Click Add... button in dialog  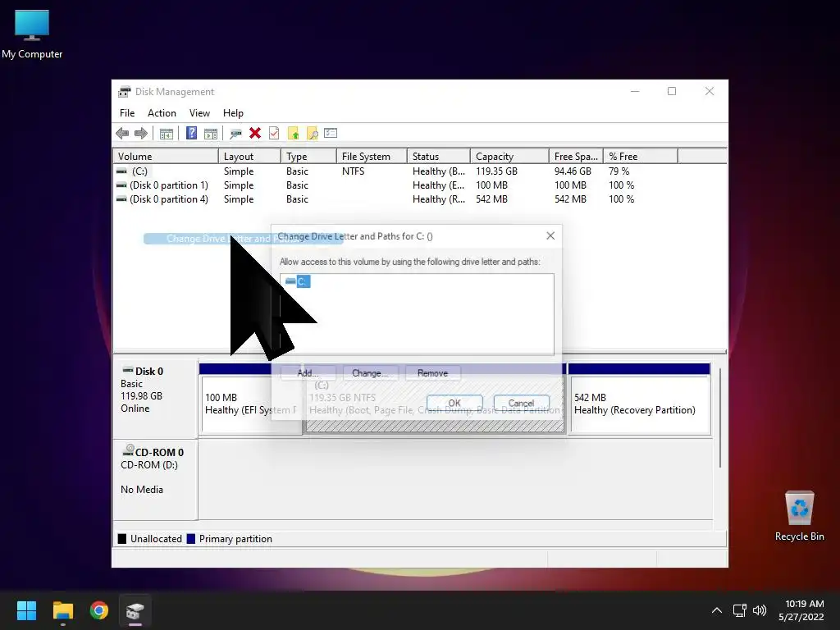pyautogui.click(x=308, y=373)
